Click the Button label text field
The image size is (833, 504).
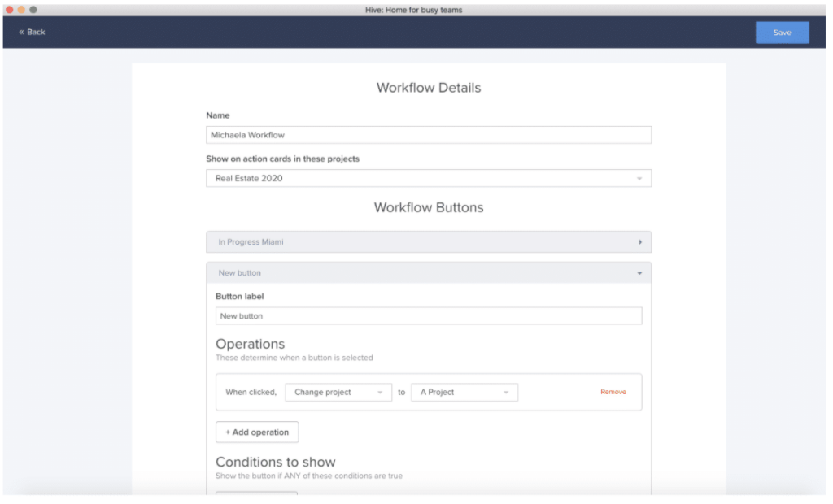pyautogui.click(x=429, y=315)
